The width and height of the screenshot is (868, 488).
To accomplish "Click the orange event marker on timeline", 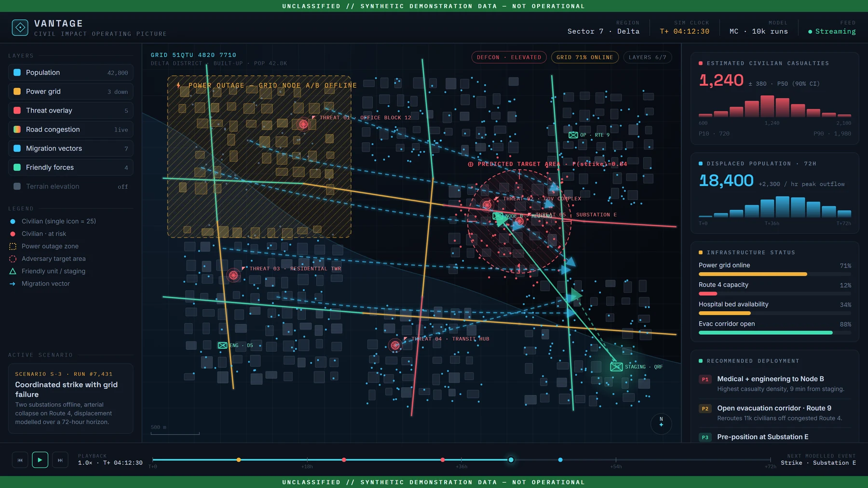I will (239, 460).
